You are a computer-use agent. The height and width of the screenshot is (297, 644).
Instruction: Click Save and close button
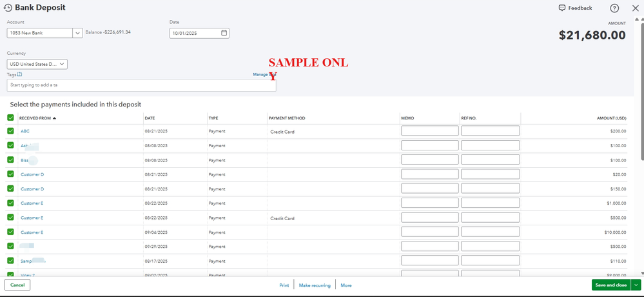pyautogui.click(x=611, y=285)
